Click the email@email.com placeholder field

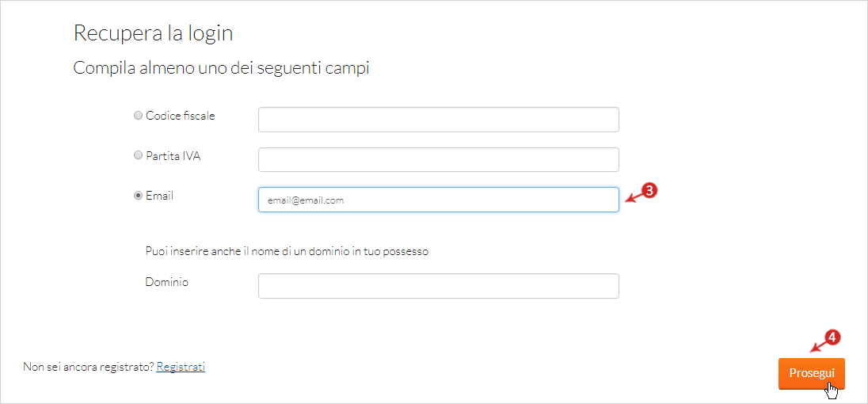[x=439, y=200]
